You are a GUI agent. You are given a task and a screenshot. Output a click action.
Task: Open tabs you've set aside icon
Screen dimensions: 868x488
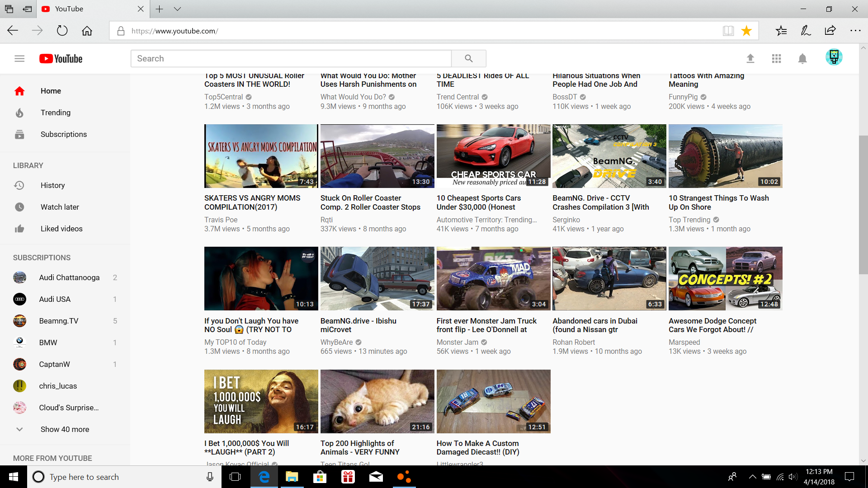[x=9, y=9]
